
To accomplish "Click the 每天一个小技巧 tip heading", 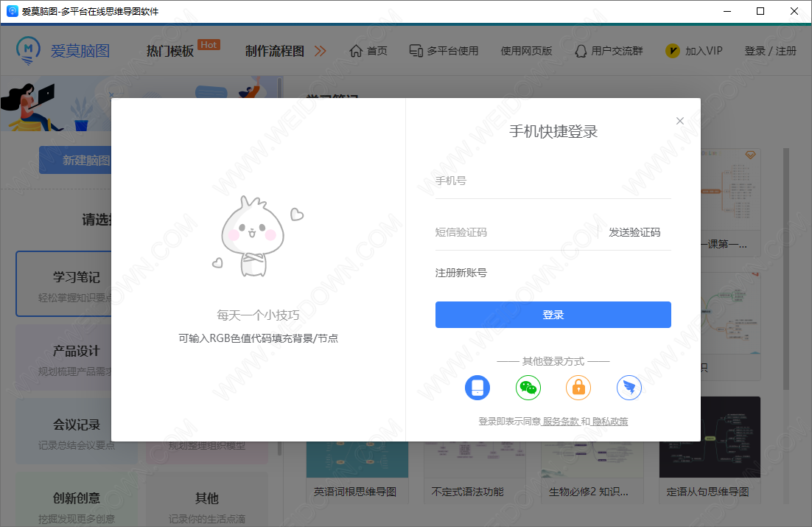I will coord(258,315).
